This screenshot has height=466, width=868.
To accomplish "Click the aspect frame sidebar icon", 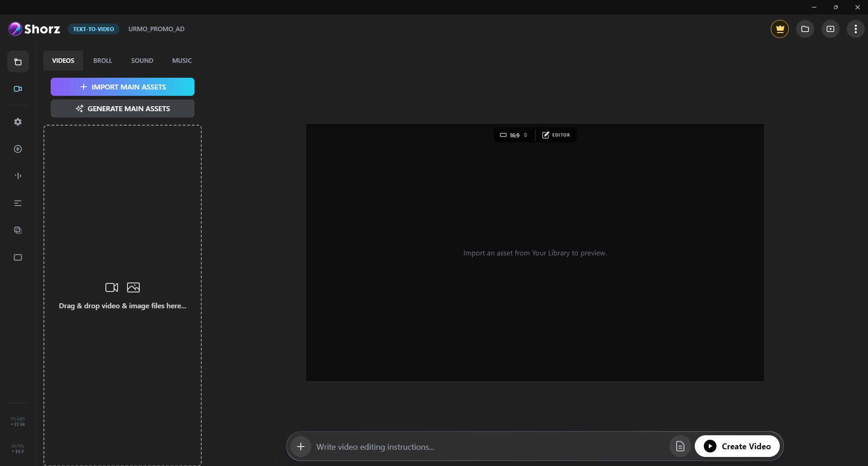I will click(18, 258).
